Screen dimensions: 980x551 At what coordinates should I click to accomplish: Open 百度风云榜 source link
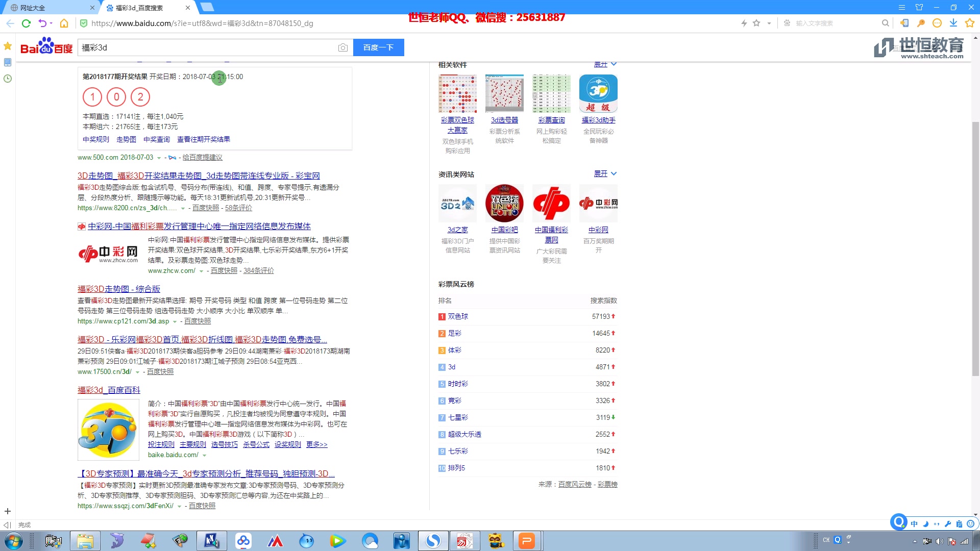[575, 484]
